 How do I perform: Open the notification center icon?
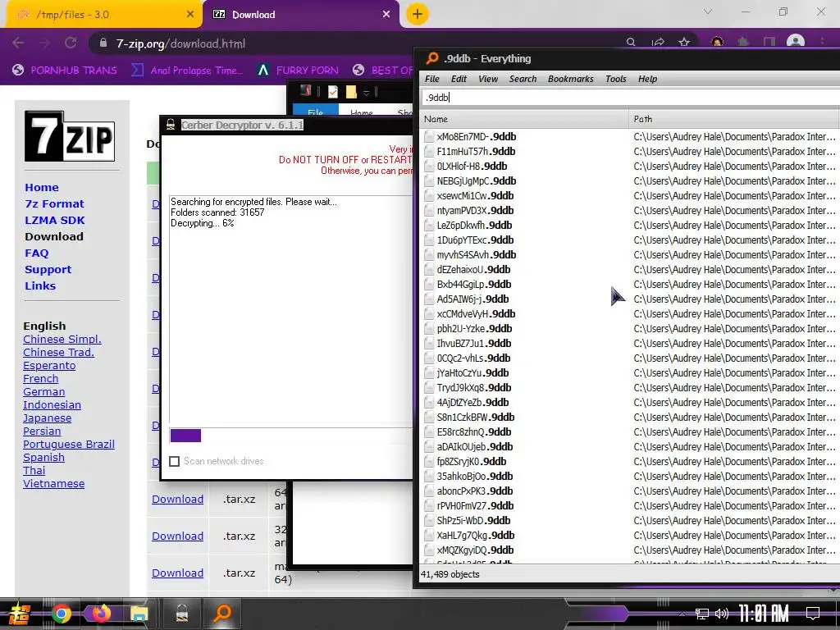click(813, 613)
